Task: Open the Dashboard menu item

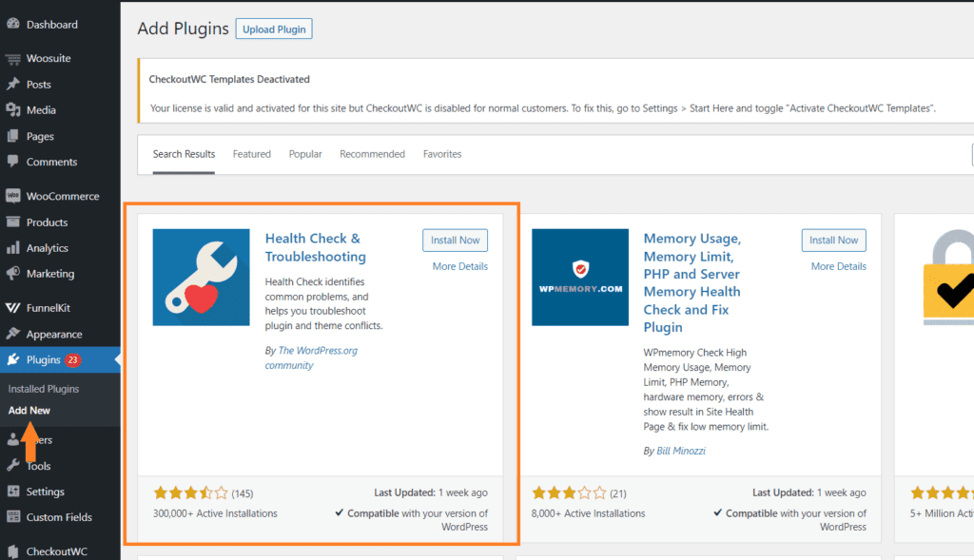Action: [52, 24]
